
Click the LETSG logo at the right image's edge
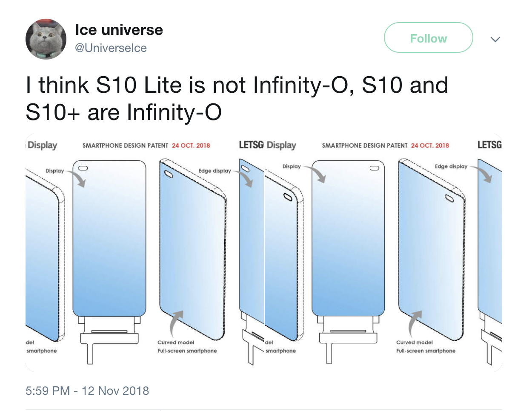[489, 145]
